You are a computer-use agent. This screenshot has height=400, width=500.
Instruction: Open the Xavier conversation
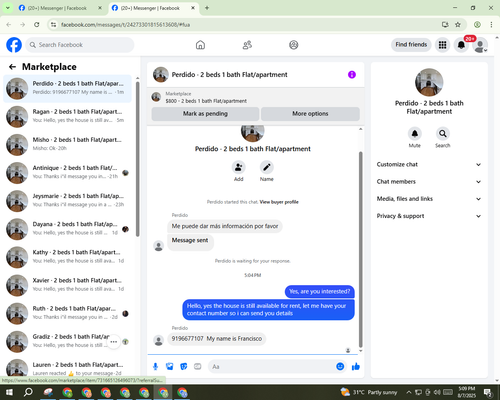coord(67,285)
